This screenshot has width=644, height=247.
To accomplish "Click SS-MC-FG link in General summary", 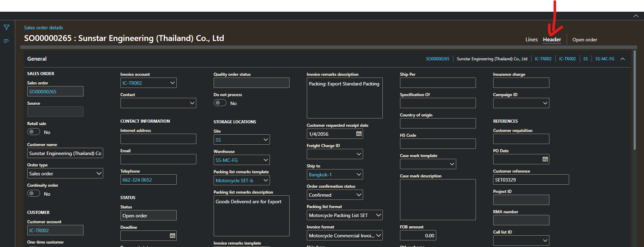I will [x=605, y=59].
